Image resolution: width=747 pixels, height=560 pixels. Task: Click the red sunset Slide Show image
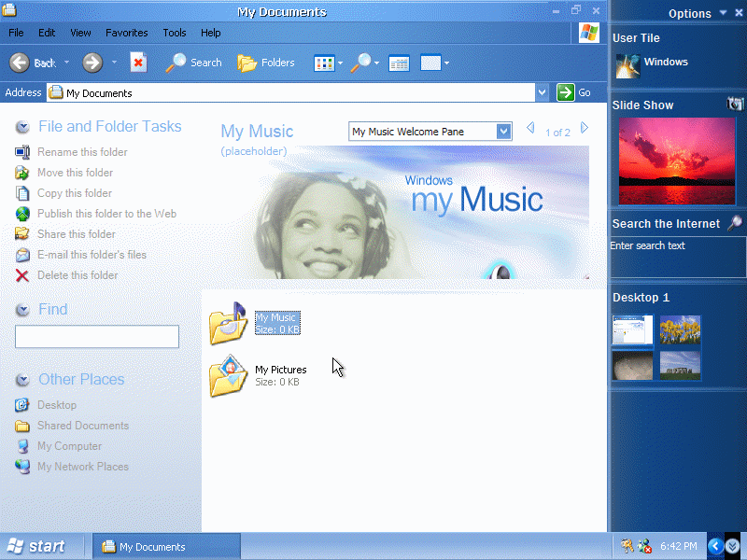676,161
